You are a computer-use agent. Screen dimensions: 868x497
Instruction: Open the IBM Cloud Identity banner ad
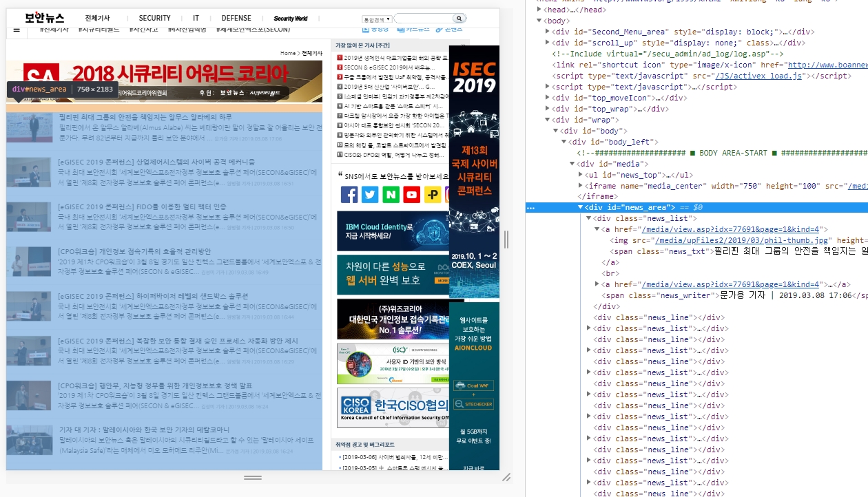point(393,231)
